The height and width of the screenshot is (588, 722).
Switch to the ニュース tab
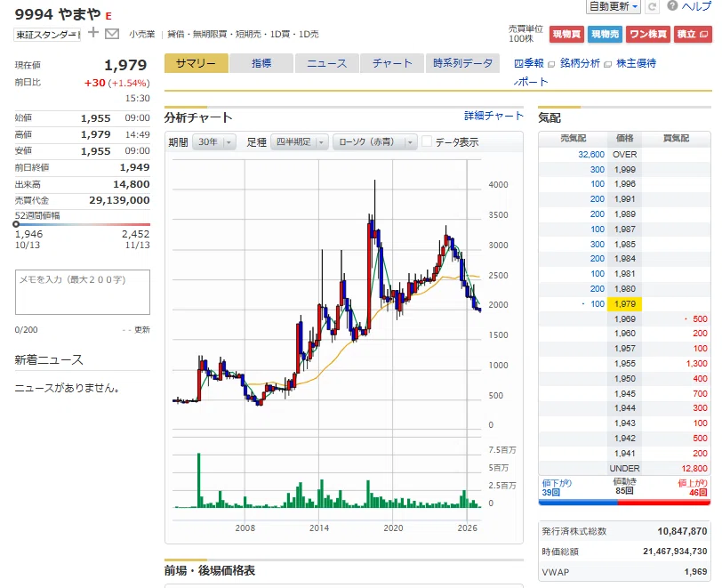point(327,63)
